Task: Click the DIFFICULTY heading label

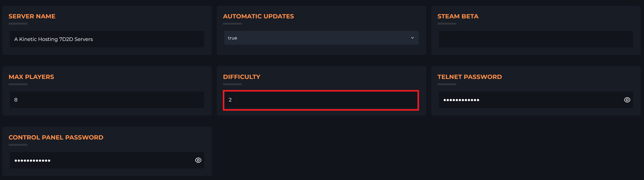Action: point(242,77)
